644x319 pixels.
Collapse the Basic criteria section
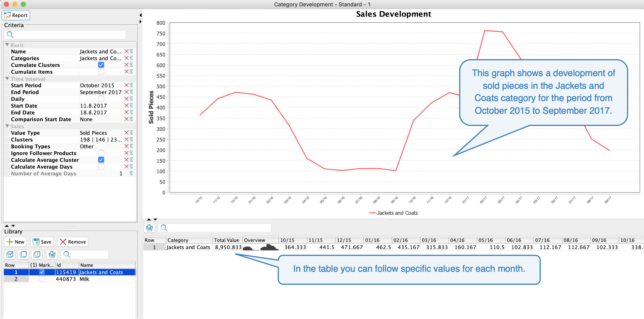pyautogui.click(x=7, y=45)
